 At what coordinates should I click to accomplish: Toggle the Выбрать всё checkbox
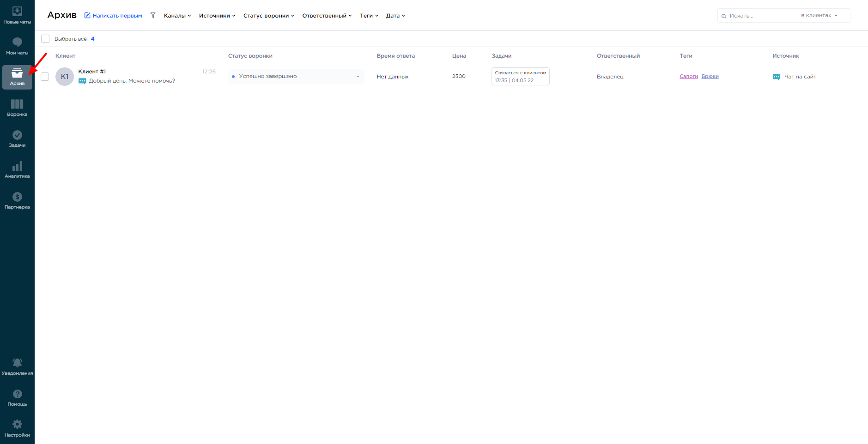tap(45, 39)
